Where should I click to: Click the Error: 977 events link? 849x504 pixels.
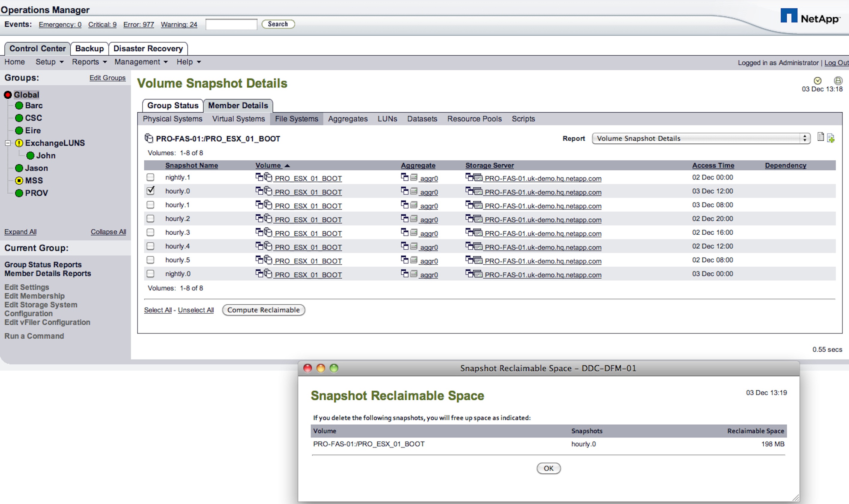(139, 25)
